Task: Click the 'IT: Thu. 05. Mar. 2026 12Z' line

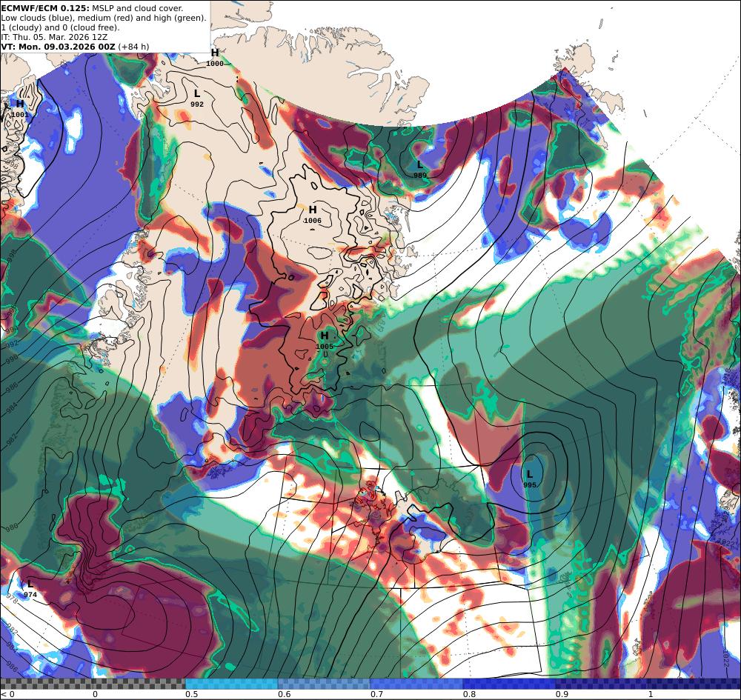Action: 54,37
